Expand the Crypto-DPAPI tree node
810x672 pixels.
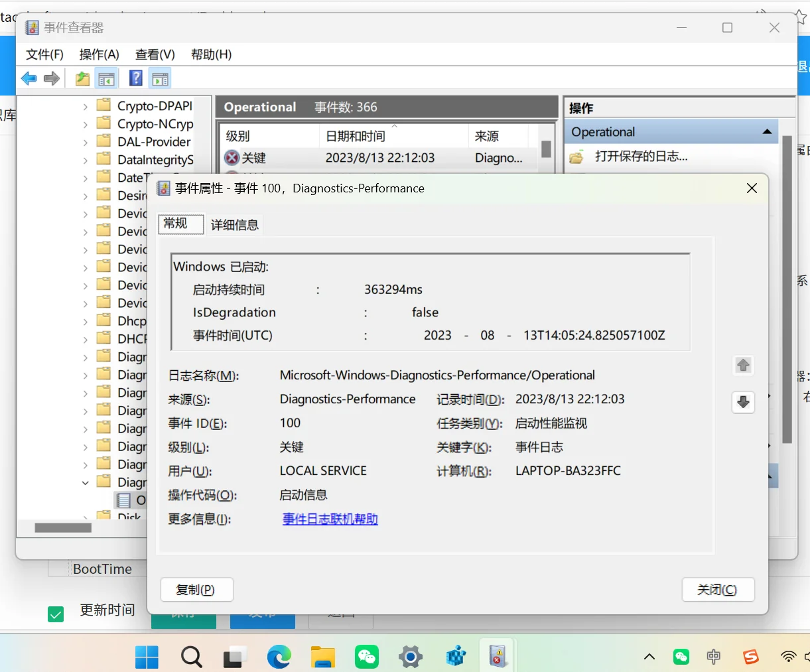(86, 106)
